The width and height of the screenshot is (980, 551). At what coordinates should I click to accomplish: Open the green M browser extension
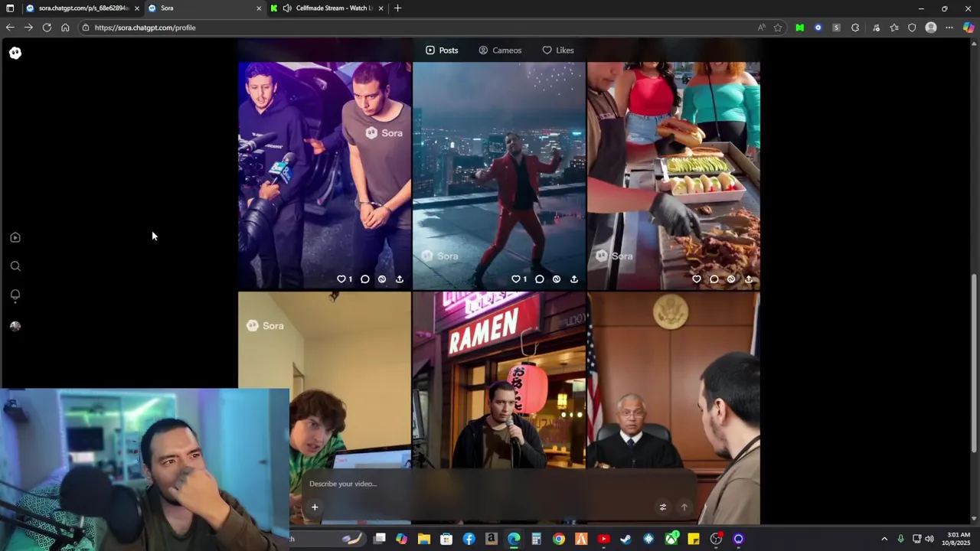pyautogui.click(x=800, y=28)
